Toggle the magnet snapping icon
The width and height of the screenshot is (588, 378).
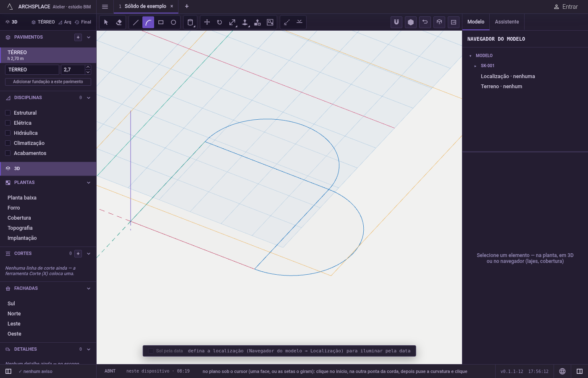point(396,22)
